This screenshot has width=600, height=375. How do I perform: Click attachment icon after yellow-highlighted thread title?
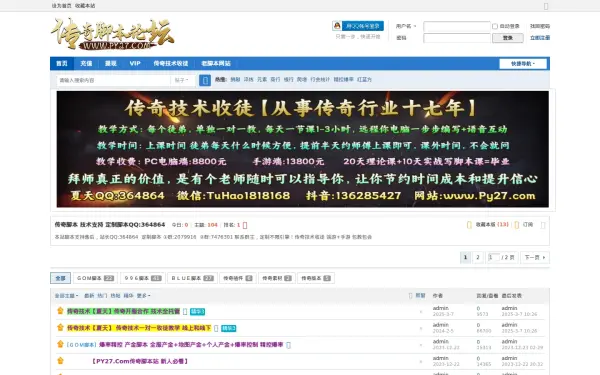[x=216, y=328]
